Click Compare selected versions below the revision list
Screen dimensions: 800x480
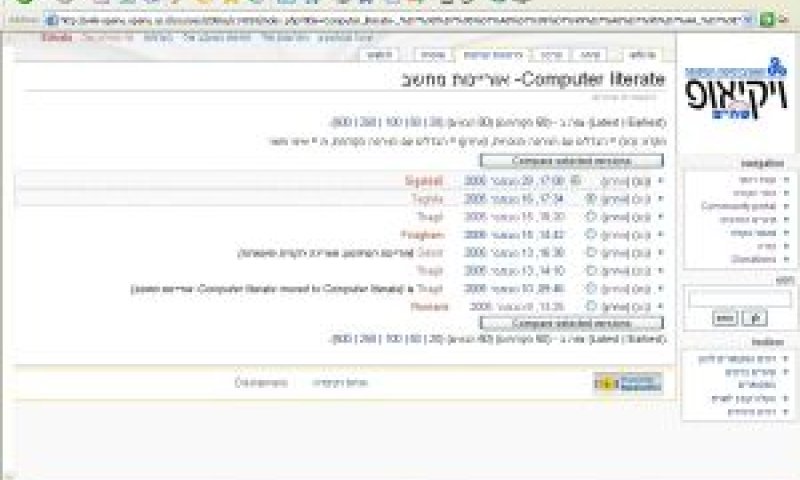[571, 323]
